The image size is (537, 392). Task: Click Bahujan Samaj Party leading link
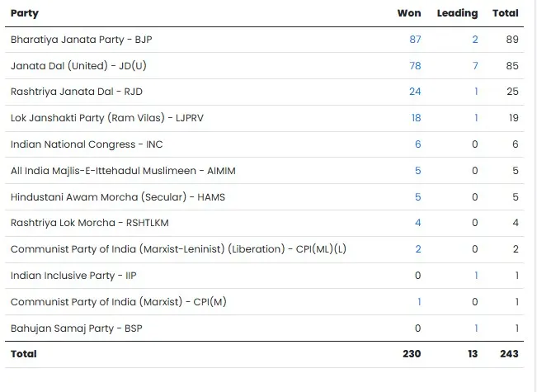coord(476,328)
